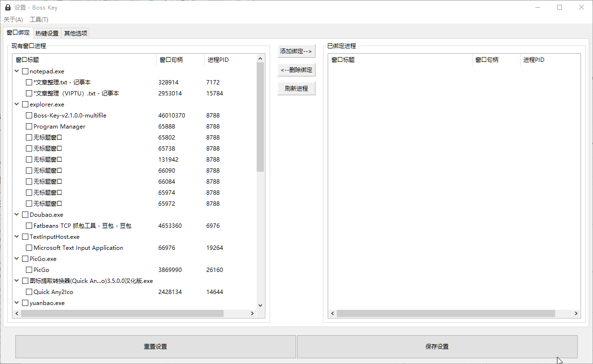Viewport: 593px width, 364px height.
Task: Click right arrow of left horizontal scrollbar
Action: (252, 314)
